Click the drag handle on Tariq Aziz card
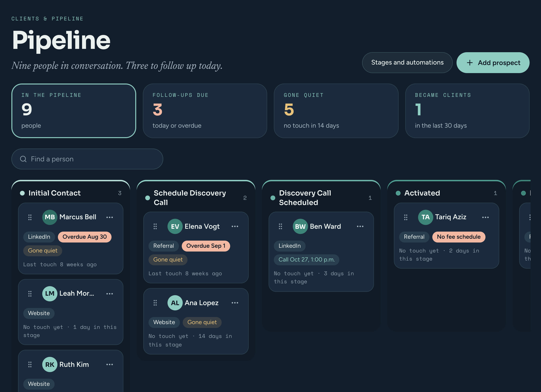541x392 pixels. coord(406,217)
